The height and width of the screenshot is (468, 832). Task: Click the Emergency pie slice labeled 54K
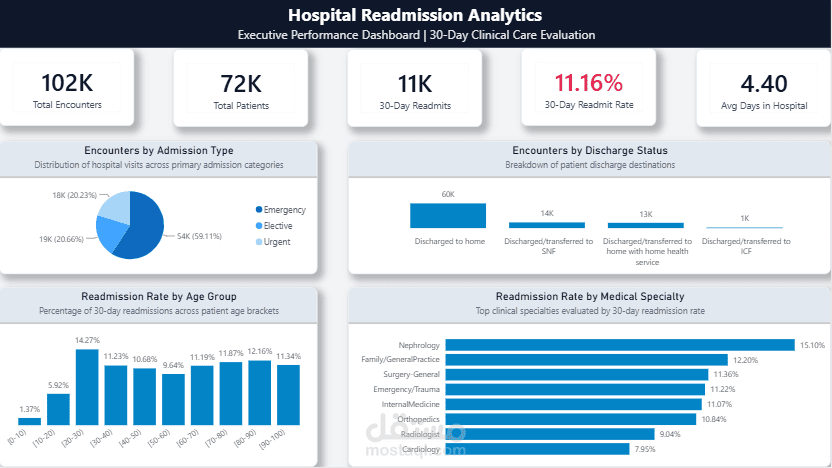click(144, 226)
